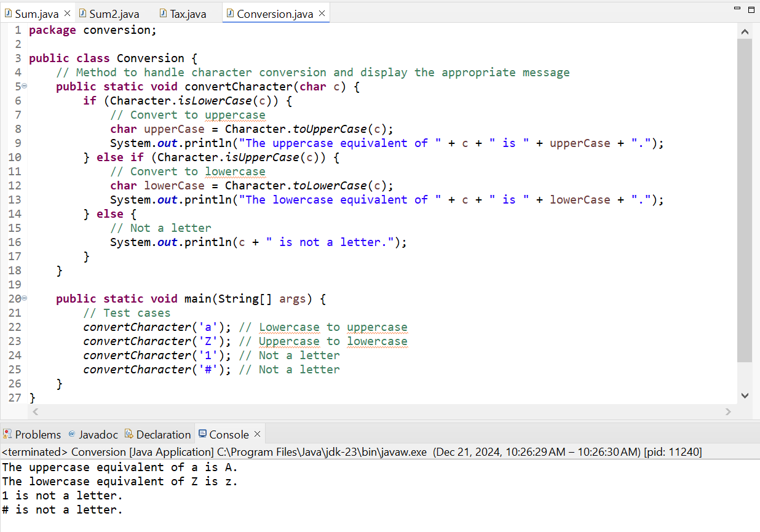The height and width of the screenshot is (532, 760).
Task: Click console line '1 is not a letter.'
Action: 62,496
